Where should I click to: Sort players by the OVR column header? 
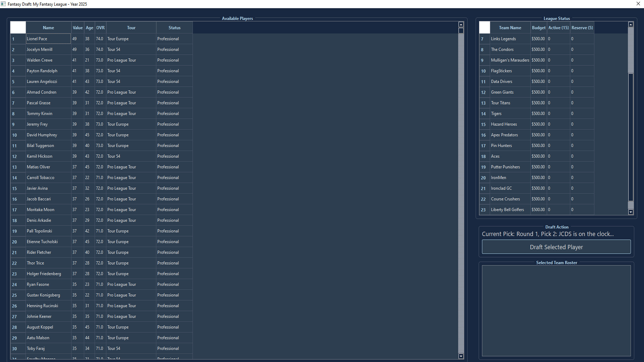100,27
